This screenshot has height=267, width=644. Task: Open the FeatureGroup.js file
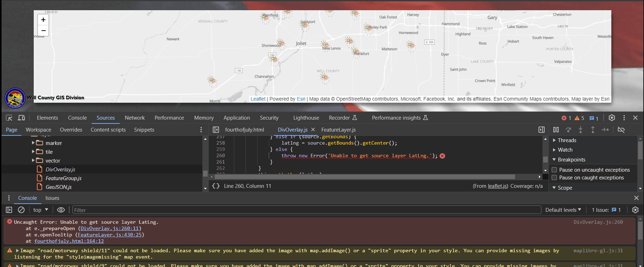pyautogui.click(x=64, y=178)
